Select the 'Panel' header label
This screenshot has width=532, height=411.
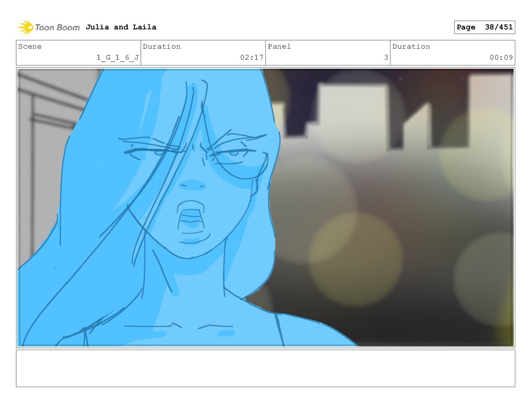pos(279,46)
